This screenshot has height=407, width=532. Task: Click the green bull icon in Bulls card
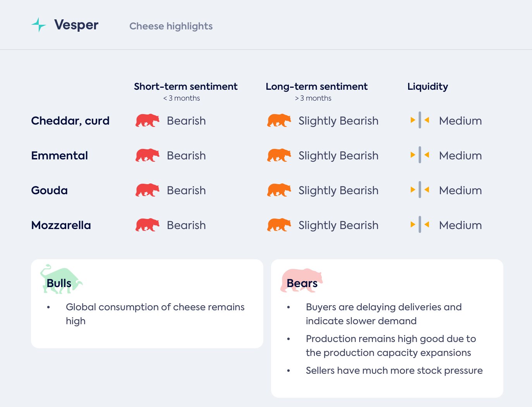click(61, 279)
